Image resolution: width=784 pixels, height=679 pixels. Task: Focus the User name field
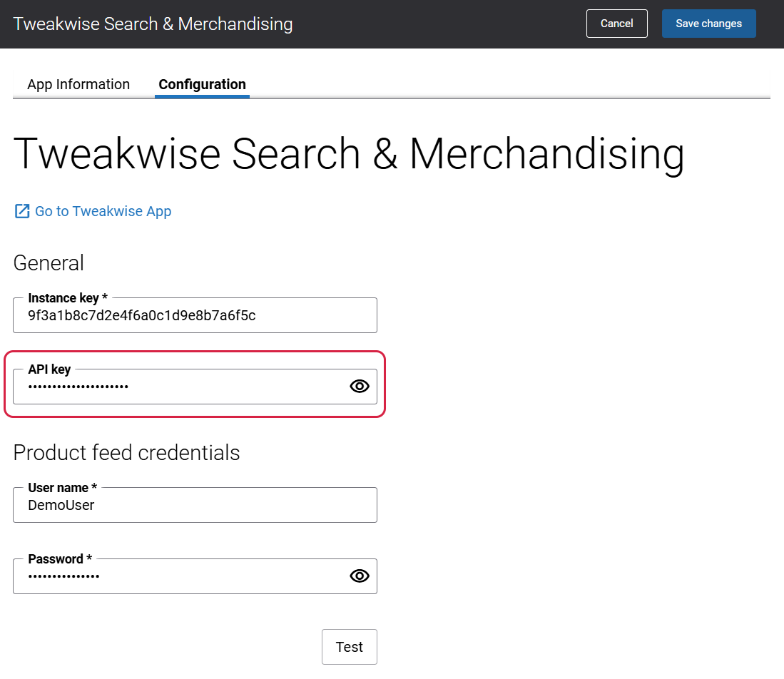pyautogui.click(x=195, y=505)
